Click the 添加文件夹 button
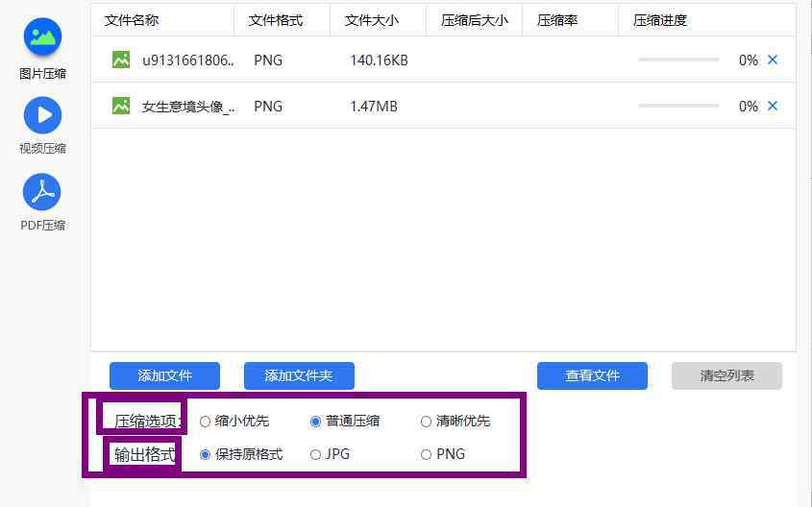 pos(299,375)
